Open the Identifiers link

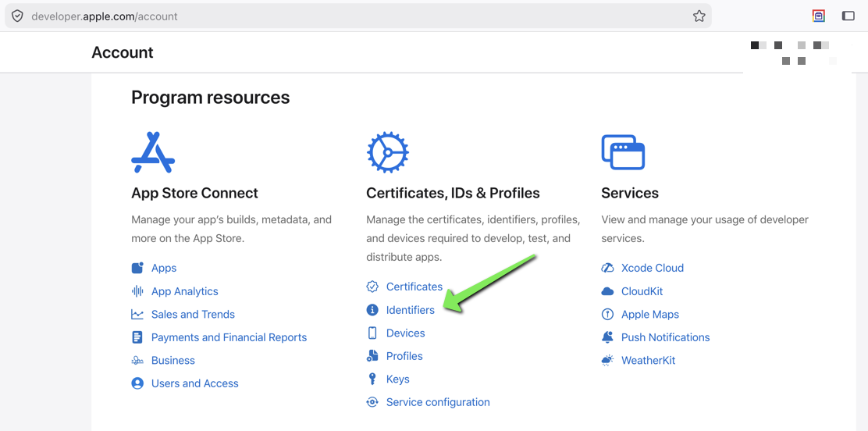click(411, 310)
